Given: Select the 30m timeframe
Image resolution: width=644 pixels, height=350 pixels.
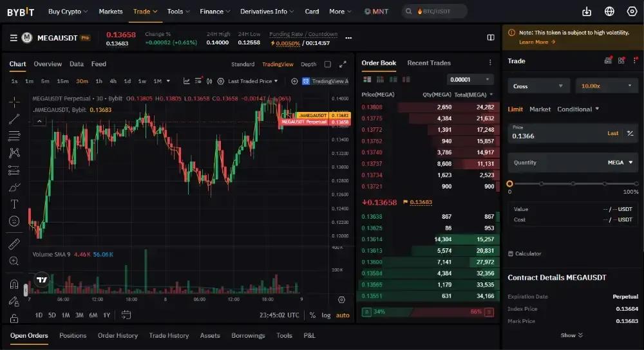Looking at the screenshot, I should click(82, 81).
